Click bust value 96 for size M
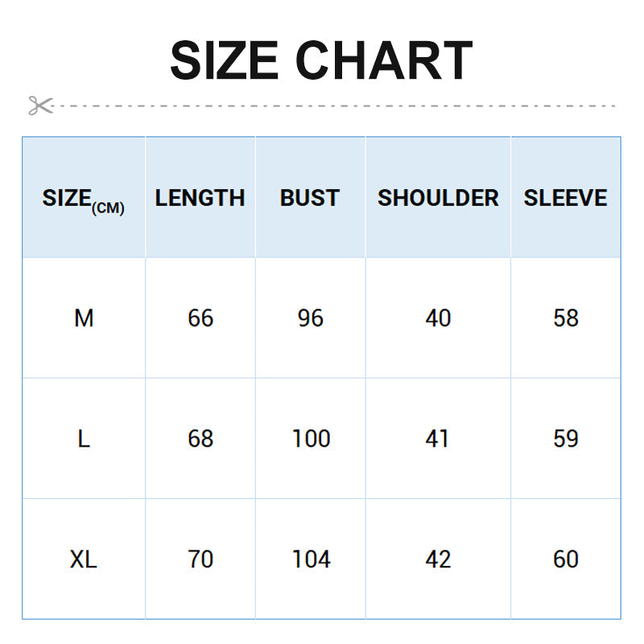The image size is (644, 644). tap(310, 319)
